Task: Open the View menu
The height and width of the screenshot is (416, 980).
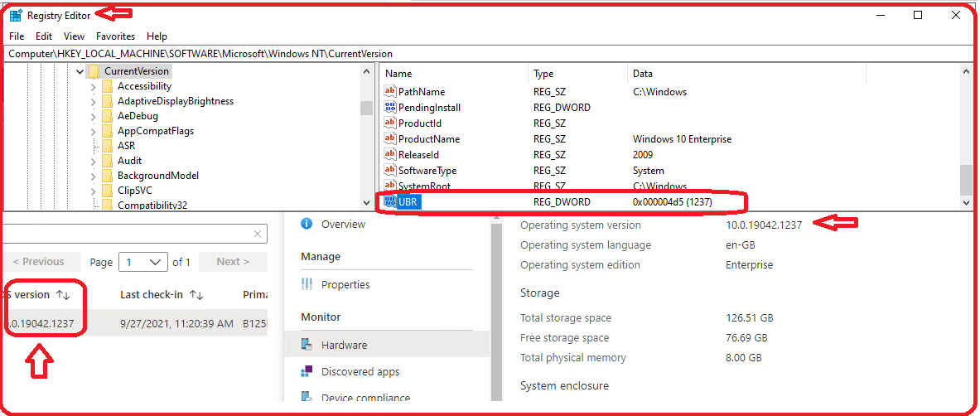Action: (74, 36)
